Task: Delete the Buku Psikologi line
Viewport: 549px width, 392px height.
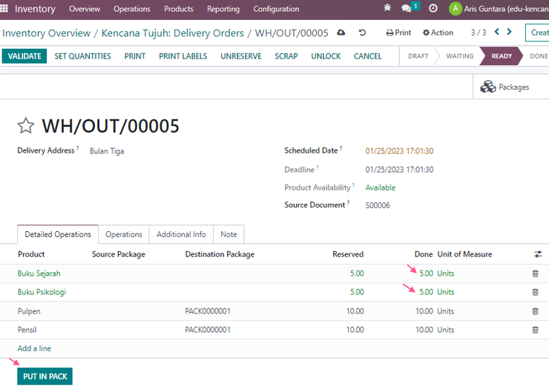Action: (x=535, y=292)
